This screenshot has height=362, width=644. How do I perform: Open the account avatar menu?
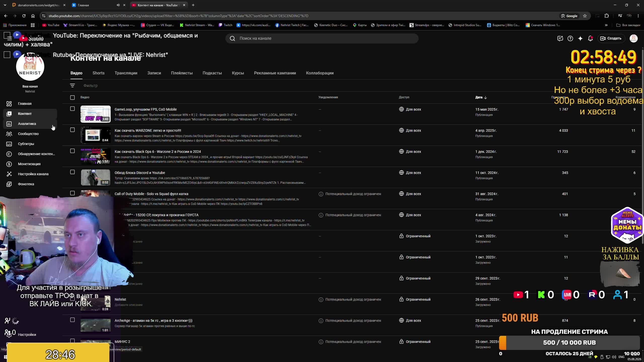pos(633,38)
